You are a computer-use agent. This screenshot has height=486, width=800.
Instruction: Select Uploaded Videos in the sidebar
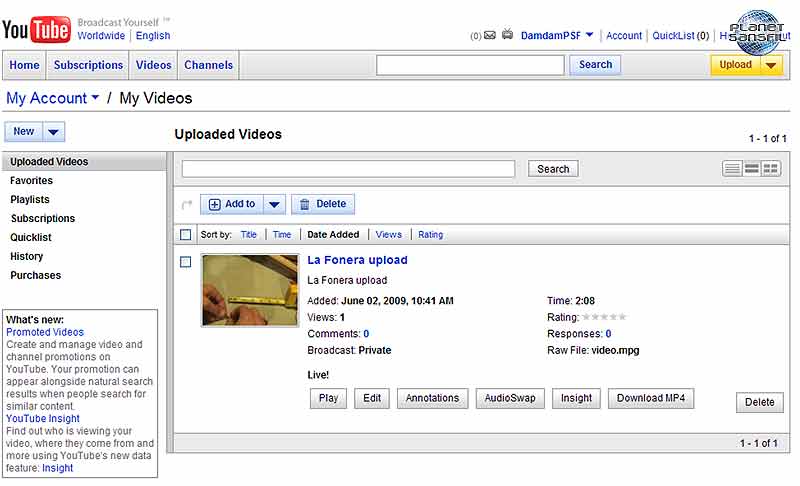84,162
